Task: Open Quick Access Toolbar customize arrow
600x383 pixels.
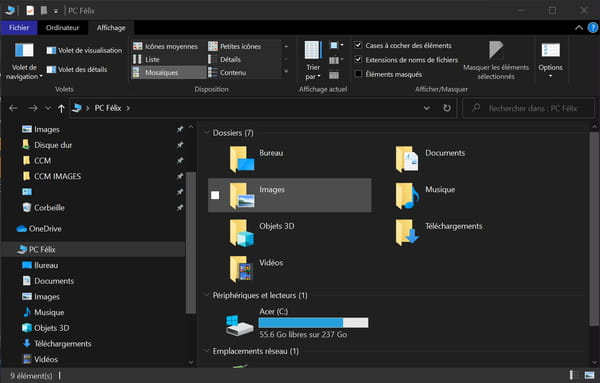Action: [56, 11]
